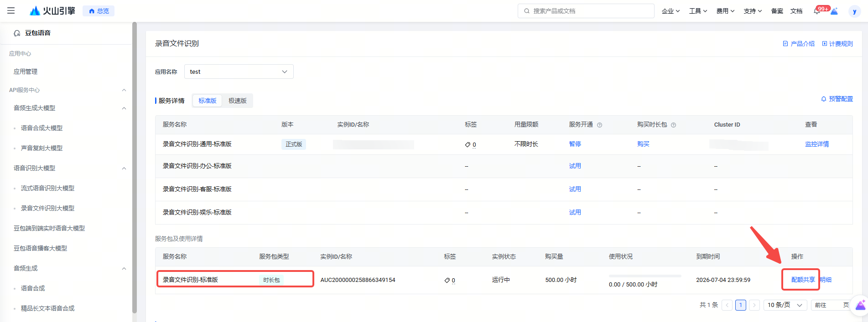Open the floating AI assistant icon
The width and height of the screenshot is (868, 322).
(860, 305)
